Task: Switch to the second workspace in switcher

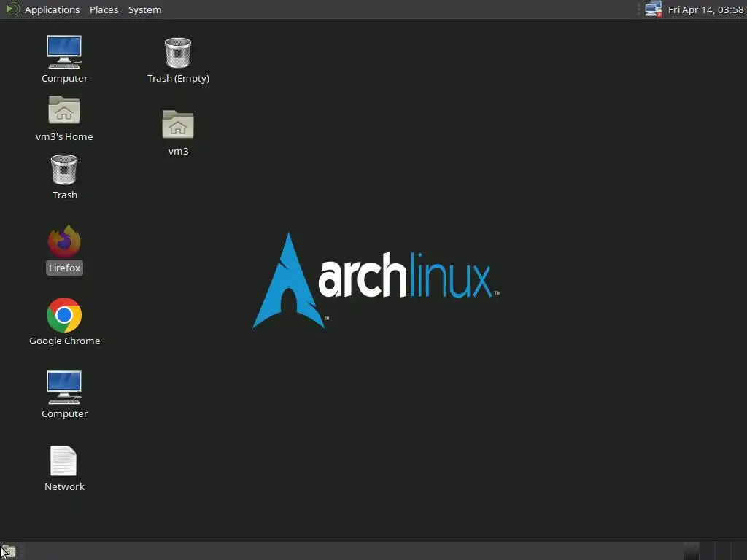Action: (x=708, y=551)
